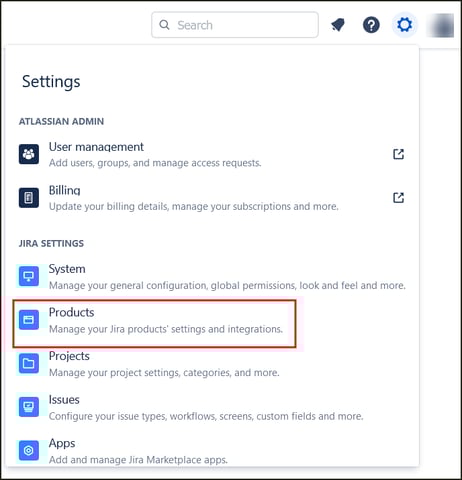Open Apps to manage Marketplace apps
This screenshot has width=462, height=480.
coord(212,451)
